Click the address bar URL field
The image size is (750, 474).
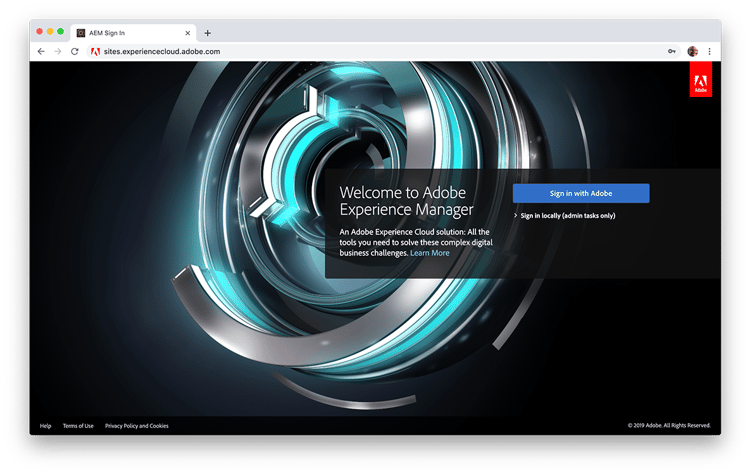click(x=383, y=51)
